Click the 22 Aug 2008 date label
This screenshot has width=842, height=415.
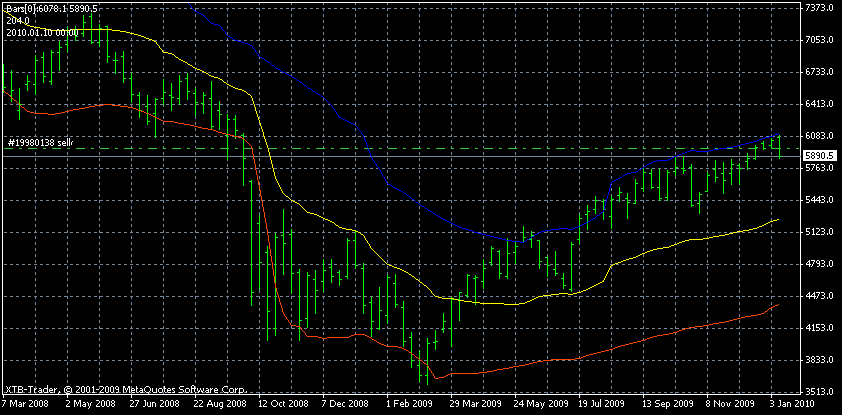click(x=219, y=403)
